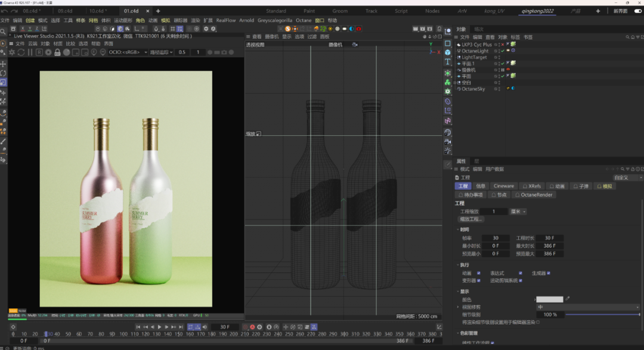Collapse the Execute section
644x350 pixels.
click(x=458, y=265)
